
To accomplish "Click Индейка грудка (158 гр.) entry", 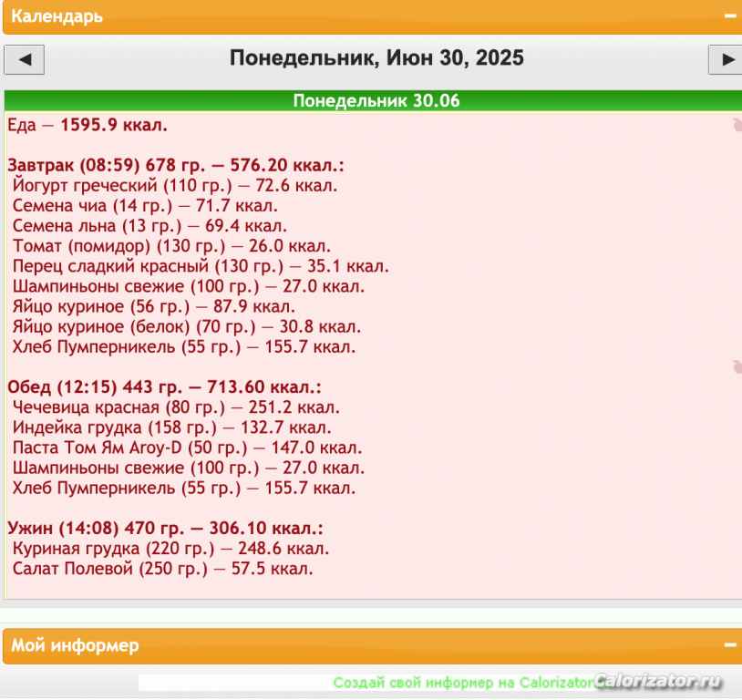I will pos(171,427).
